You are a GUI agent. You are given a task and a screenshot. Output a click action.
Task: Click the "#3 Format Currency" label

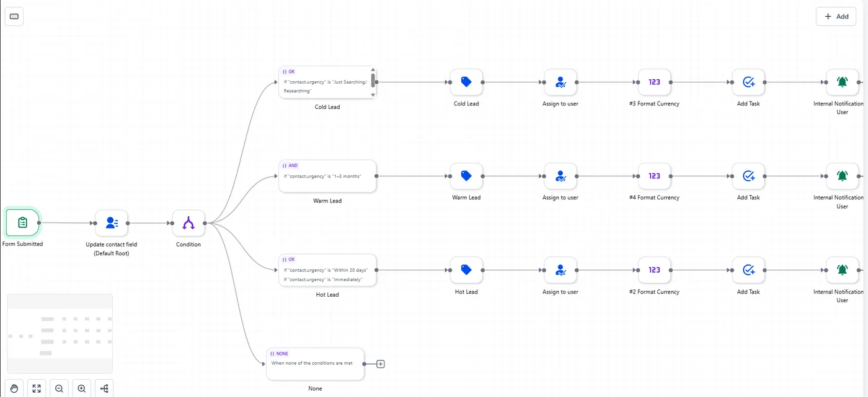click(654, 103)
